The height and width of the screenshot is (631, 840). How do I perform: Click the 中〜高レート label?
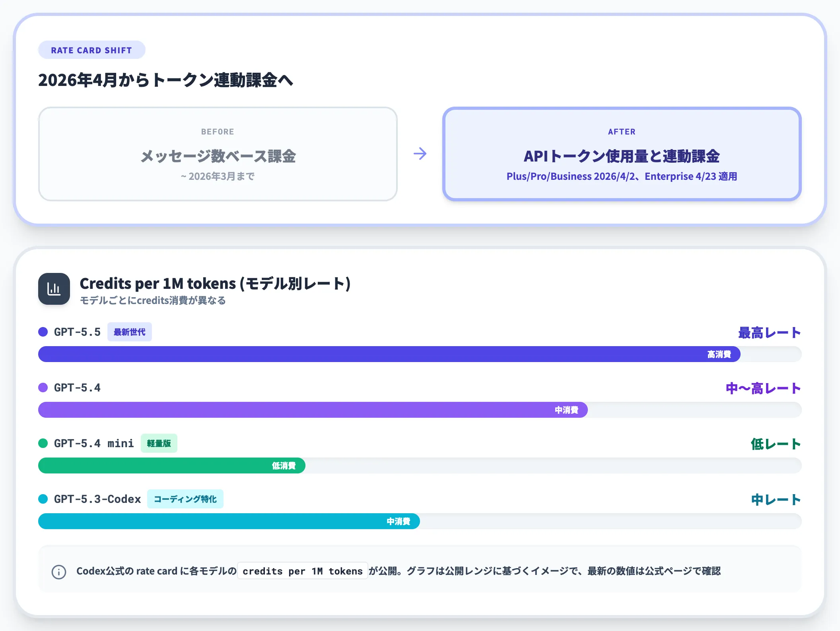[x=763, y=388]
